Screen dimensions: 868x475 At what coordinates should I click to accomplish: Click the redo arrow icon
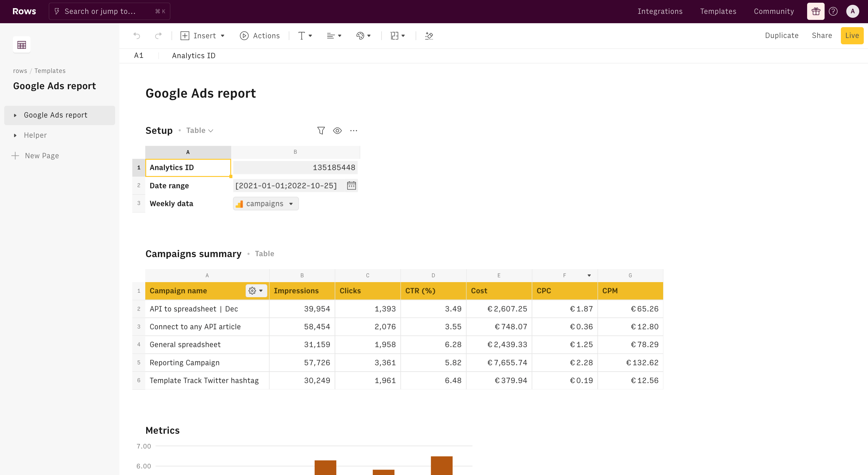(158, 36)
